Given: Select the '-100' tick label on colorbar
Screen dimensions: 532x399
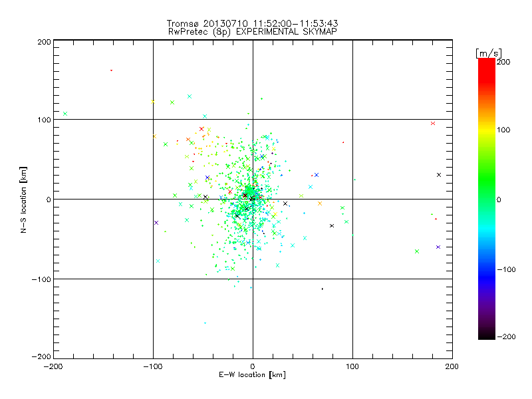Looking at the screenshot, I should tap(506, 269).
